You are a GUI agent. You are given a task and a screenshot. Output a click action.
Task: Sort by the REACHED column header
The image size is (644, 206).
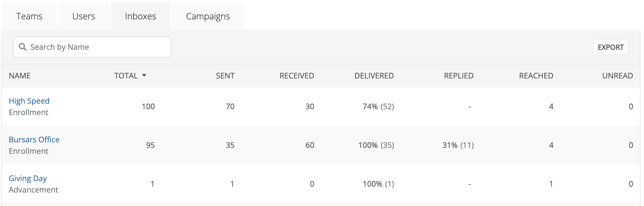click(536, 76)
